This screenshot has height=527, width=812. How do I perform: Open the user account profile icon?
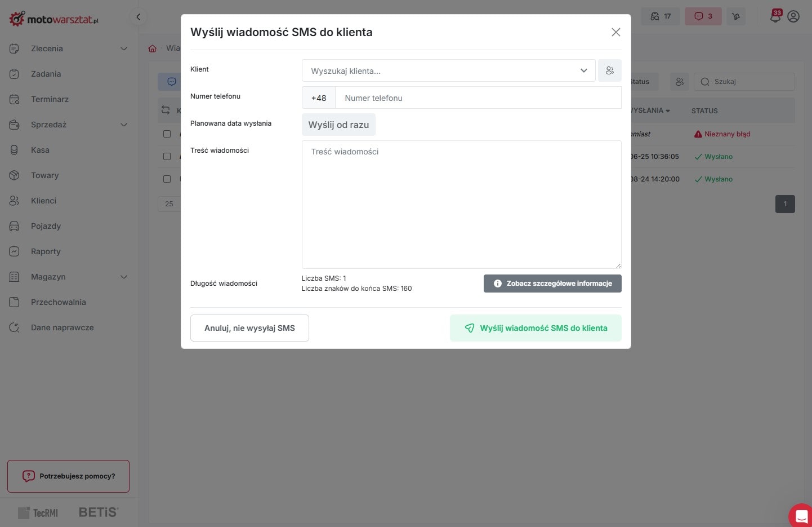click(793, 16)
